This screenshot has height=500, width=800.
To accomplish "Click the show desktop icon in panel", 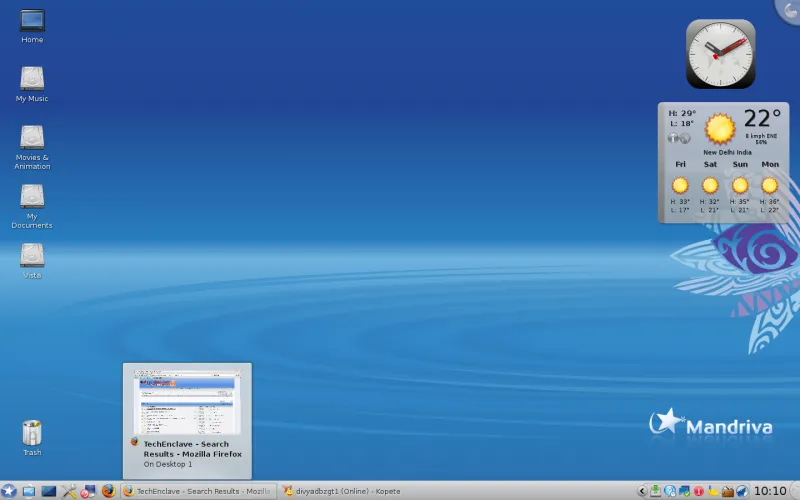I will point(48,491).
